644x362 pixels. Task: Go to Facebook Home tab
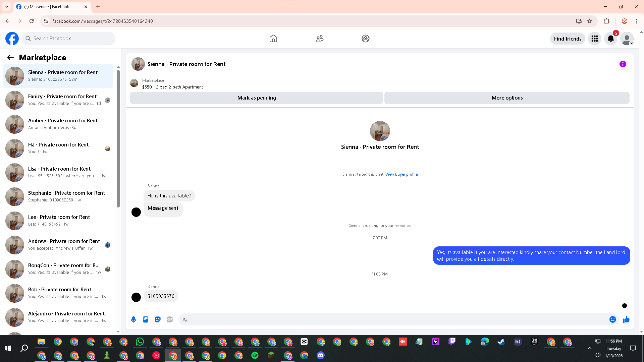pos(273,39)
